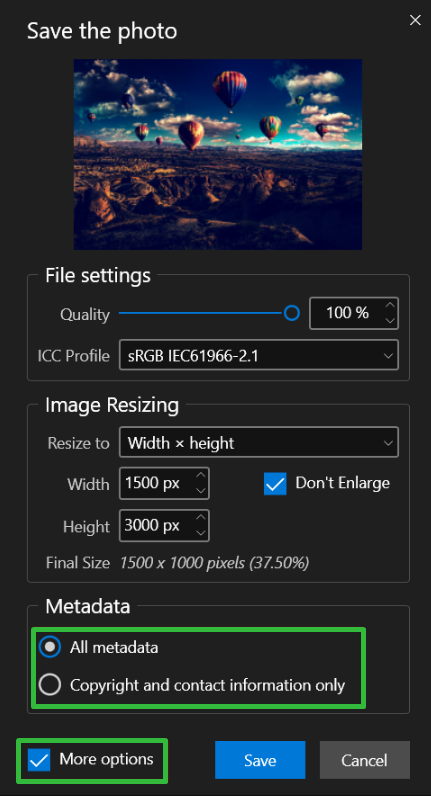Screen dimensions: 431x796
Task: Expand the Resize to dropdown
Action: [x=259, y=443]
